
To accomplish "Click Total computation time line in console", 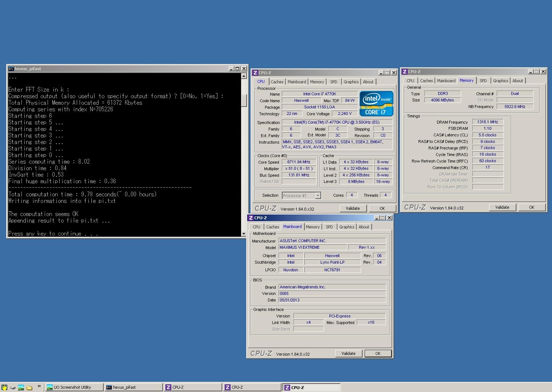I will coord(83,194).
